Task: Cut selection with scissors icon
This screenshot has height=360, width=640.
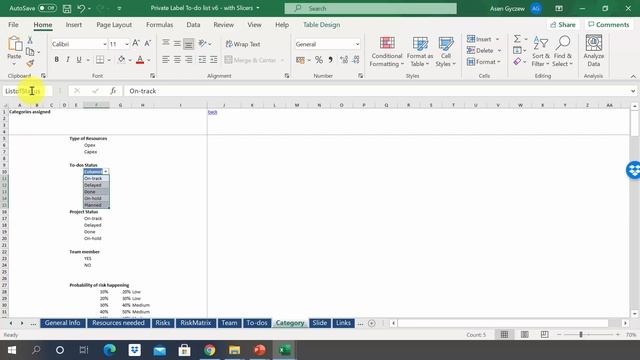Action: click(30, 40)
